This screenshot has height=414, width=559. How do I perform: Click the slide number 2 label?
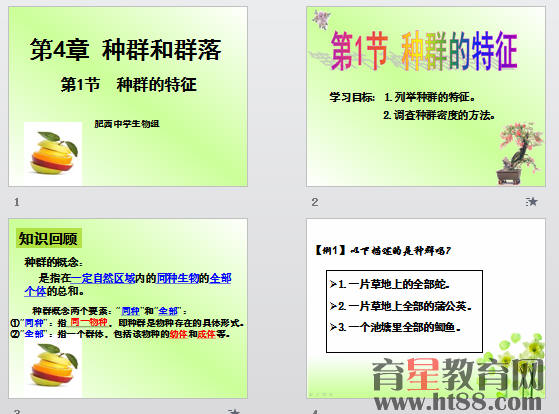(314, 202)
